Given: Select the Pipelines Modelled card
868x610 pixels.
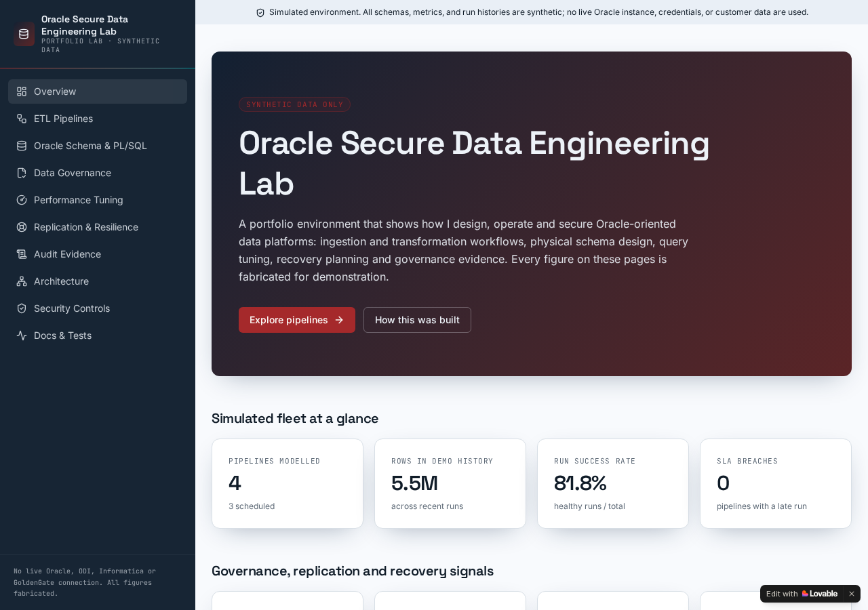Looking at the screenshot, I should pyautogui.click(x=288, y=483).
